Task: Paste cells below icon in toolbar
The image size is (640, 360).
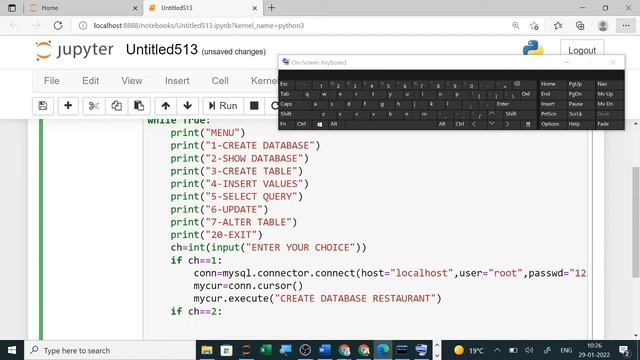Action: pyautogui.click(x=139, y=106)
